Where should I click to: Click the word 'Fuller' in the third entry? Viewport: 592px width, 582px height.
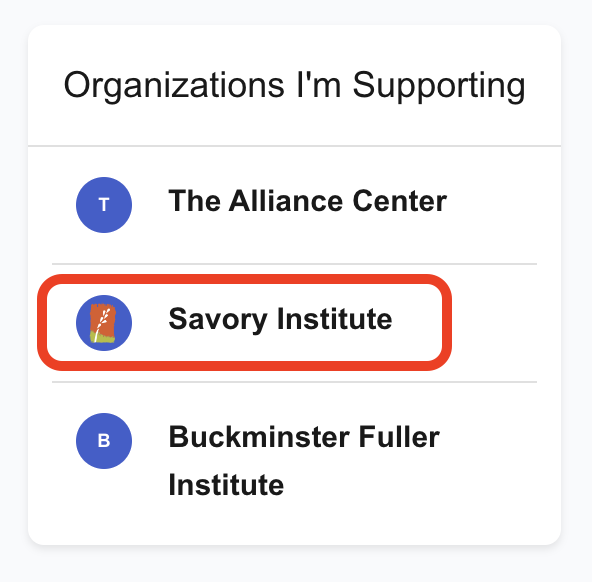[399, 437]
